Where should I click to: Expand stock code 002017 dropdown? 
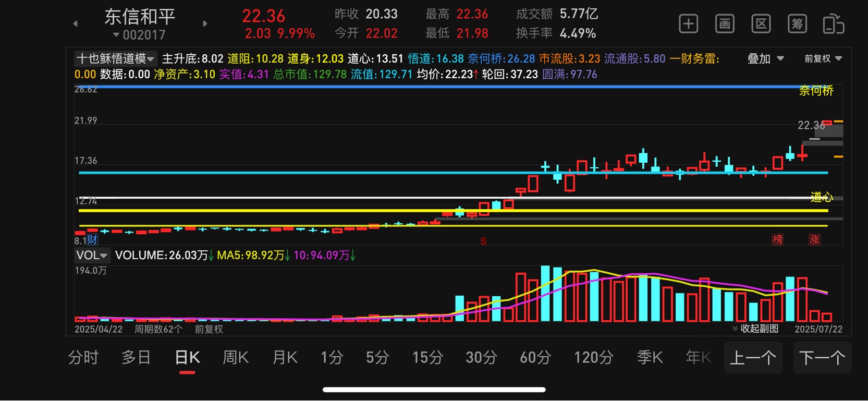(139, 35)
